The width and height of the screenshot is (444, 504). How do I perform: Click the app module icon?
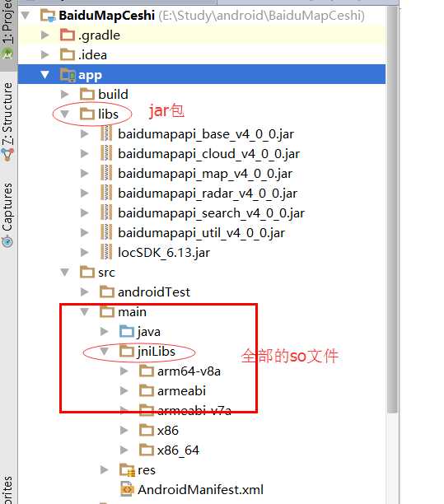click(x=68, y=75)
